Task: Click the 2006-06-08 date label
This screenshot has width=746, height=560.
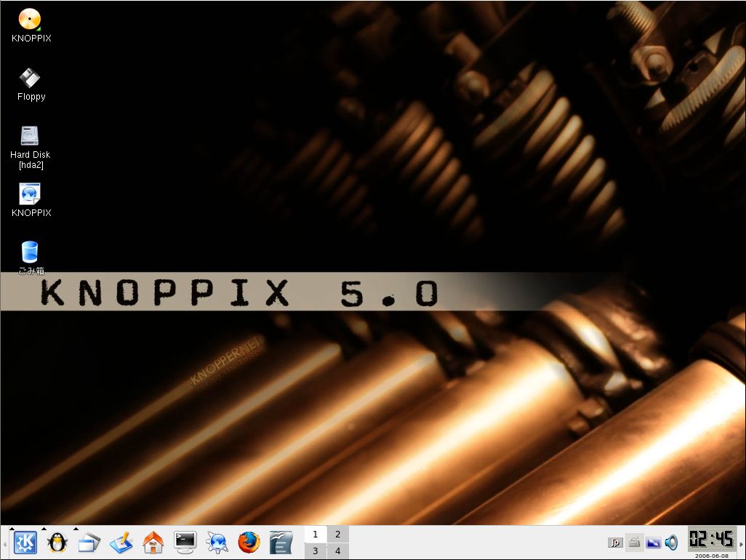Action: 711,556
